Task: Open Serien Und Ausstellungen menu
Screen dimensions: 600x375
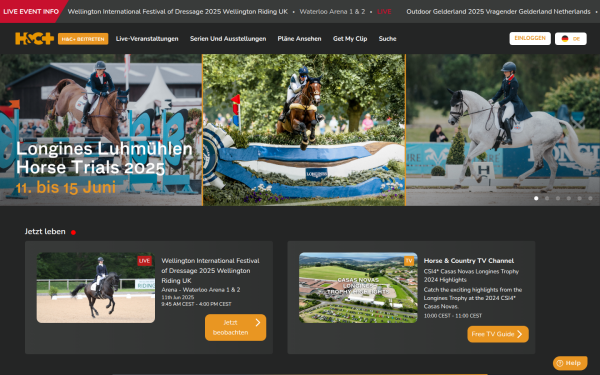Action: pyautogui.click(x=228, y=39)
